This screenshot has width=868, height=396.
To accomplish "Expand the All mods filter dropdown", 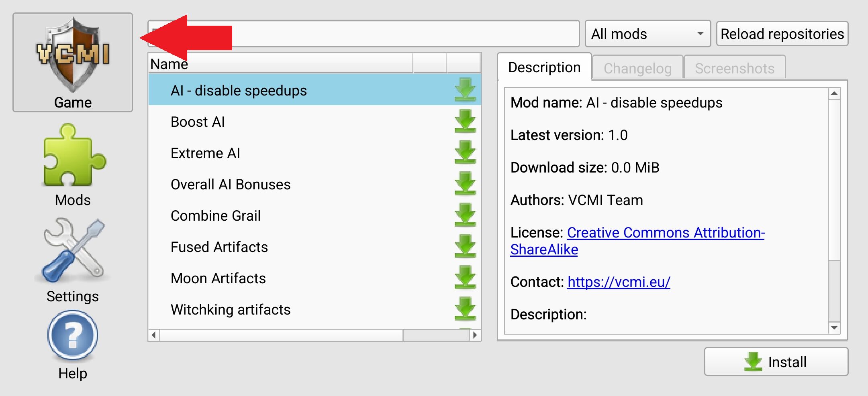I will [647, 34].
